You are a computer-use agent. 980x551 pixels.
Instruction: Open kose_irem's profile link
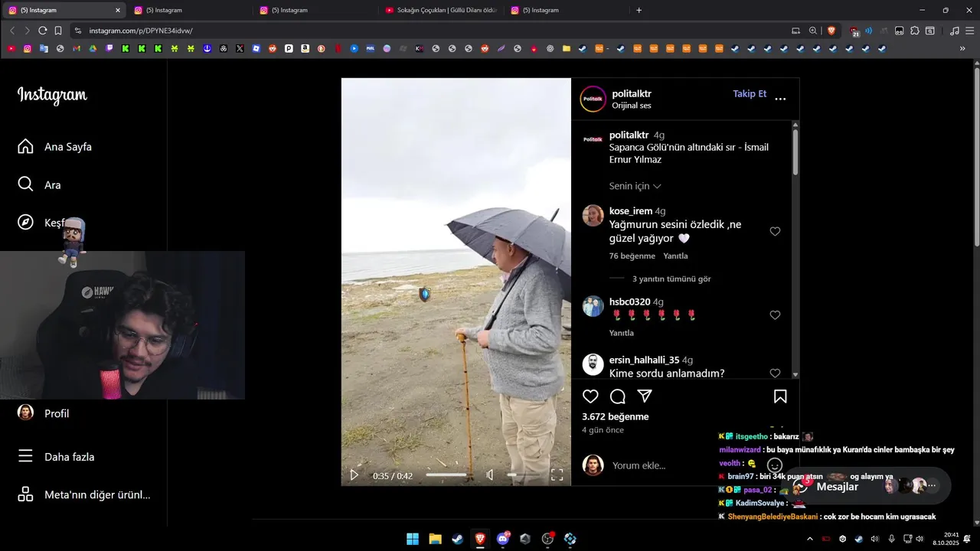click(x=631, y=211)
